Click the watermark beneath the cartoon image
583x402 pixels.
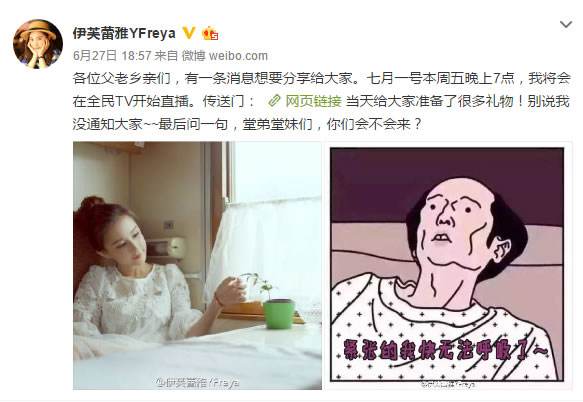tap(448, 384)
